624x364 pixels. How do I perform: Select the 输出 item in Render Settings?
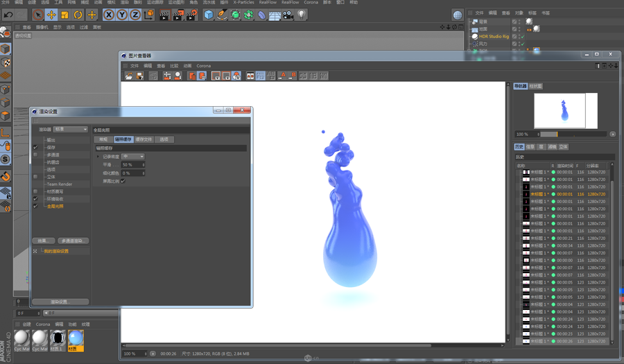click(51, 140)
